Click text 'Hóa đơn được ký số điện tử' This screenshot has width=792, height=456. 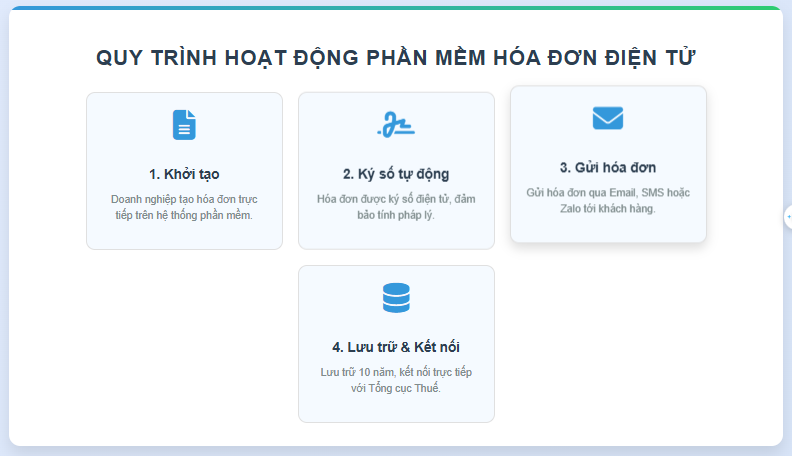click(x=383, y=199)
